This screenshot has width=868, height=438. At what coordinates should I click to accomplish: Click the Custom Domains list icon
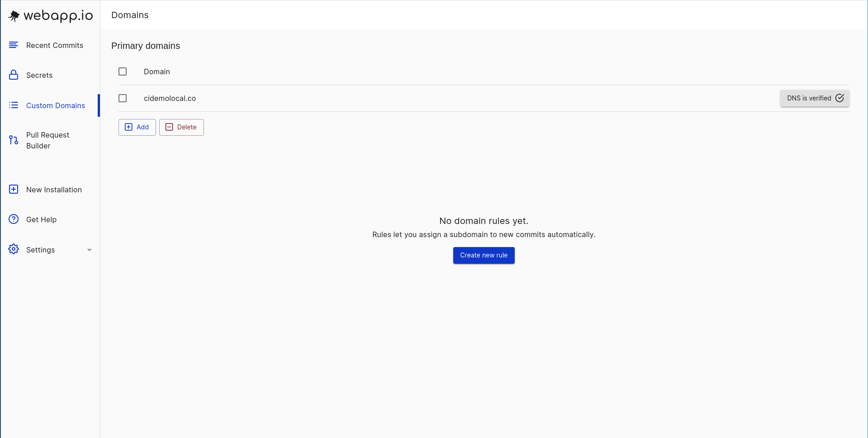pyautogui.click(x=14, y=105)
